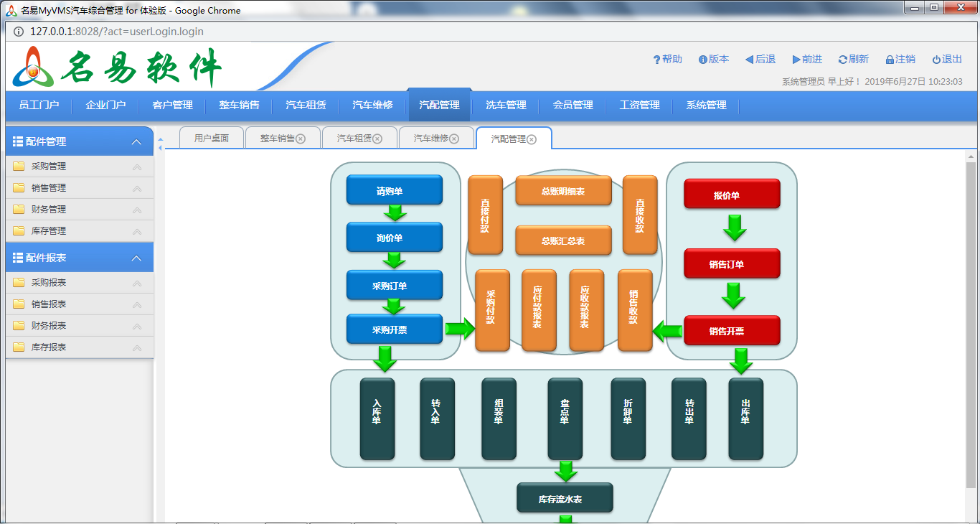The height and width of the screenshot is (524, 980).
Task: Reload the page using 刷新 icon
Action: pyautogui.click(x=842, y=60)
